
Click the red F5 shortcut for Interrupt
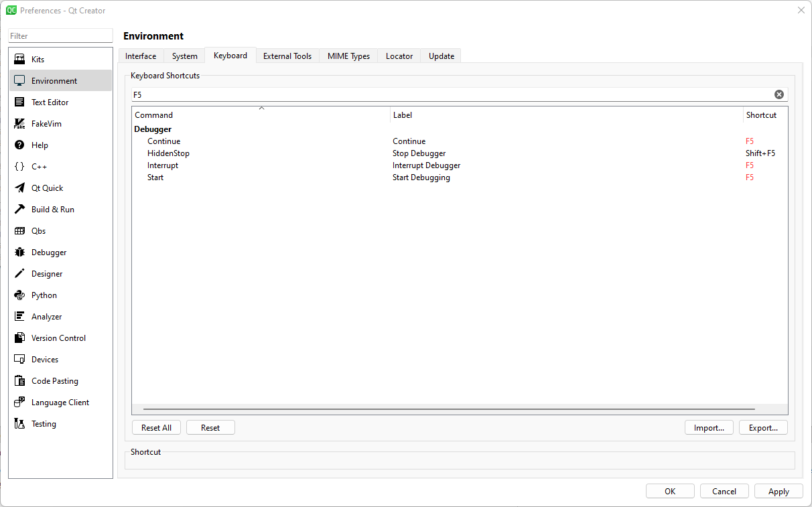pos(750,165)
